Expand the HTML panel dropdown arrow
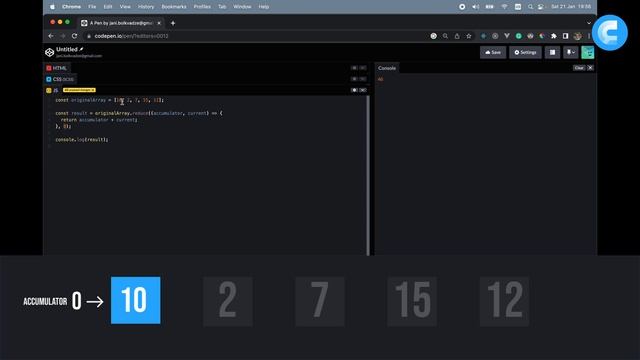 (363, 68)
